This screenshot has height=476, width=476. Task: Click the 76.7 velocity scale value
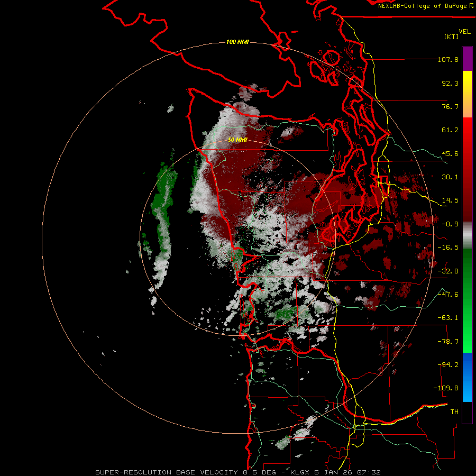[x=450, y=106]
